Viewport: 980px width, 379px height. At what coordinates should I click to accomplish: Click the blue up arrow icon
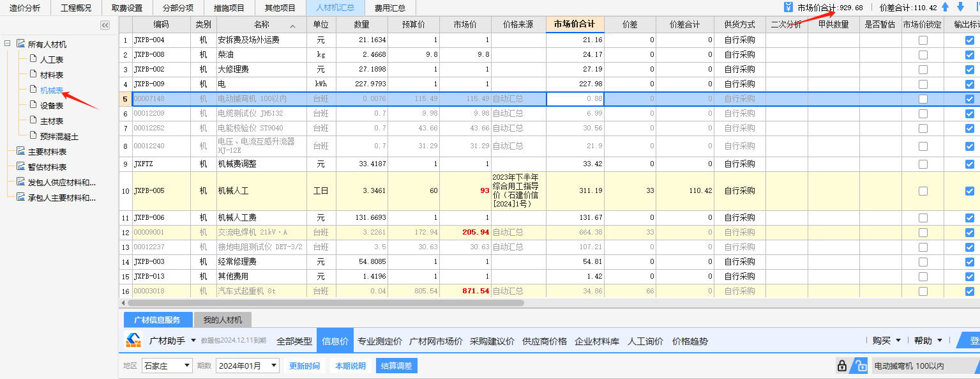[x=946, y=8]
